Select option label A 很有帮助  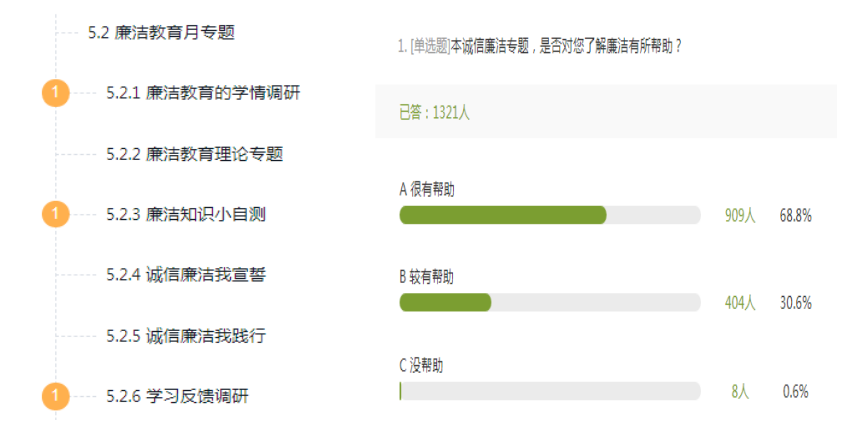427,190
